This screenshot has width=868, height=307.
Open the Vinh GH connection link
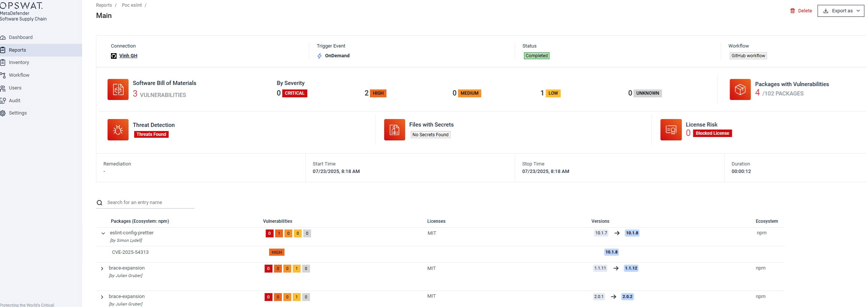(128, 56)
